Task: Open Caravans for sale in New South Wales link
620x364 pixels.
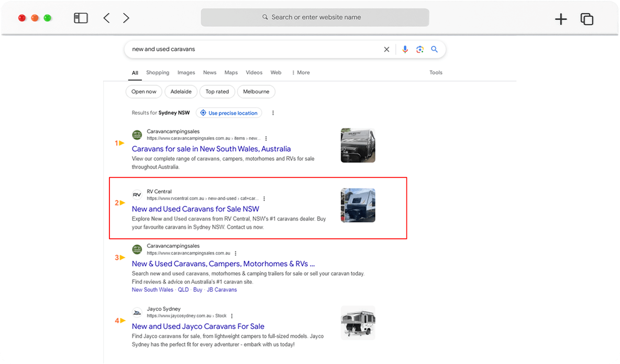Action: (211, 149)
